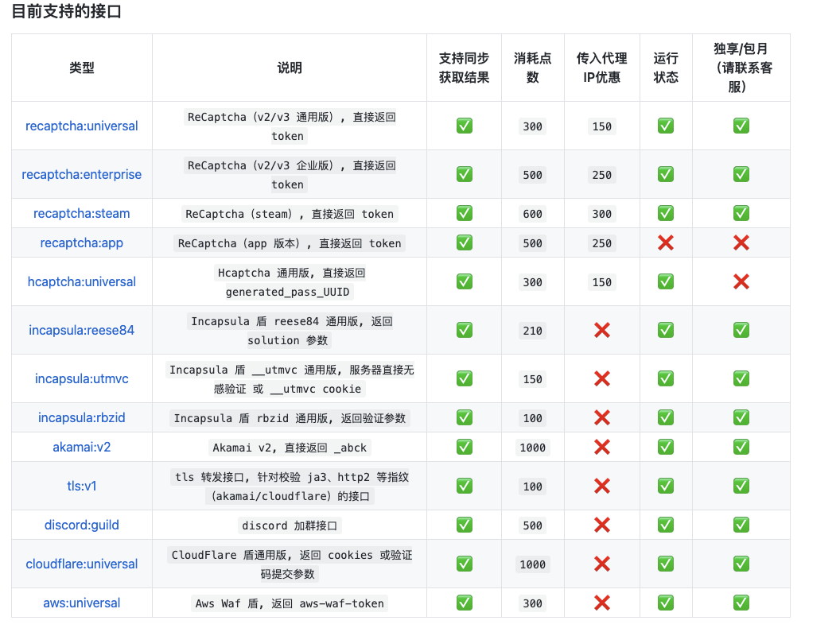This screenshot has height=632, width=840.
Task: Click incapsula:utmvc green check under 运行状态
Action: point(665,378)
